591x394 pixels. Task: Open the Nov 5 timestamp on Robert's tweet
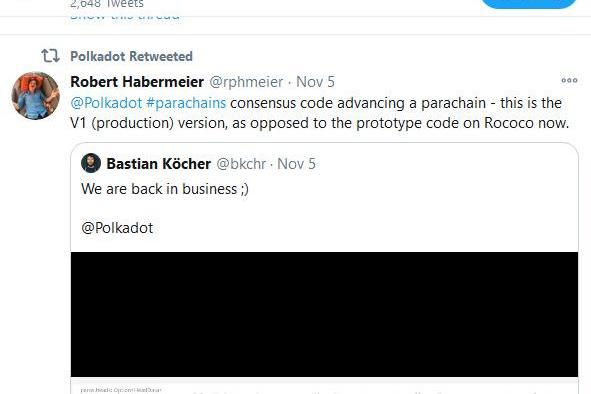pos(315,82)
